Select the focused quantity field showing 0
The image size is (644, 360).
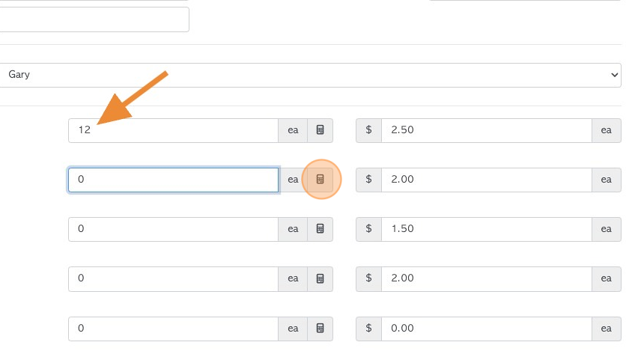[173, 180]
